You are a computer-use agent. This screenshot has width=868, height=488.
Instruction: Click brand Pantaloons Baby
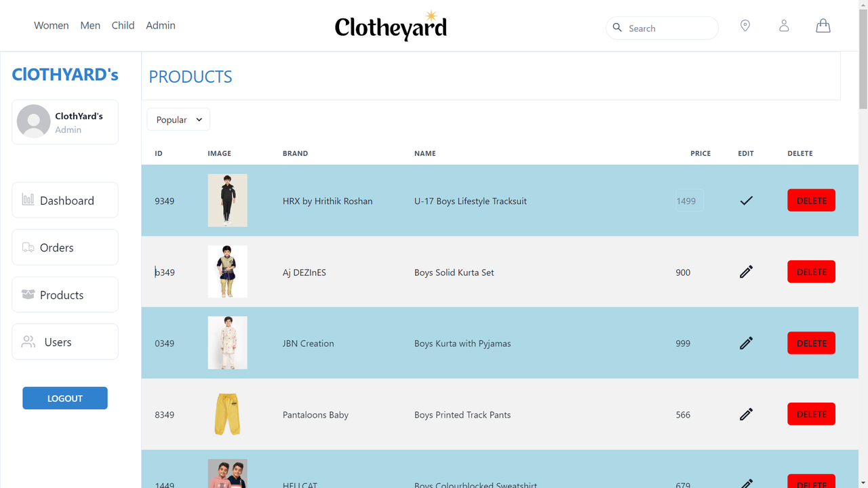coord(315,414)
